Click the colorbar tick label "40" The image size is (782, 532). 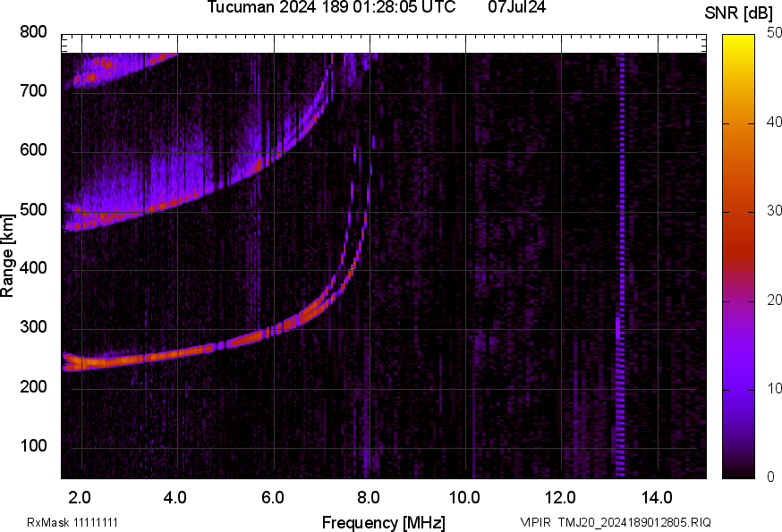point(775,122)
